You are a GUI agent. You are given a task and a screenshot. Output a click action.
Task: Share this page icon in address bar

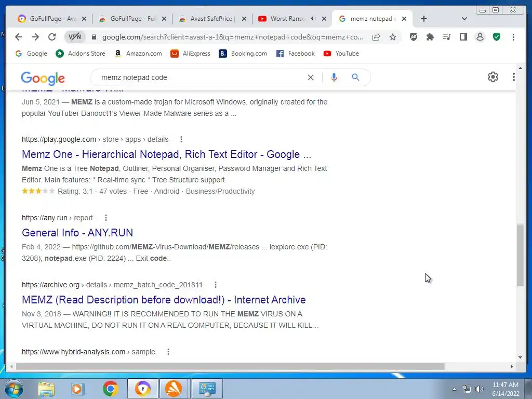[376, 37]
